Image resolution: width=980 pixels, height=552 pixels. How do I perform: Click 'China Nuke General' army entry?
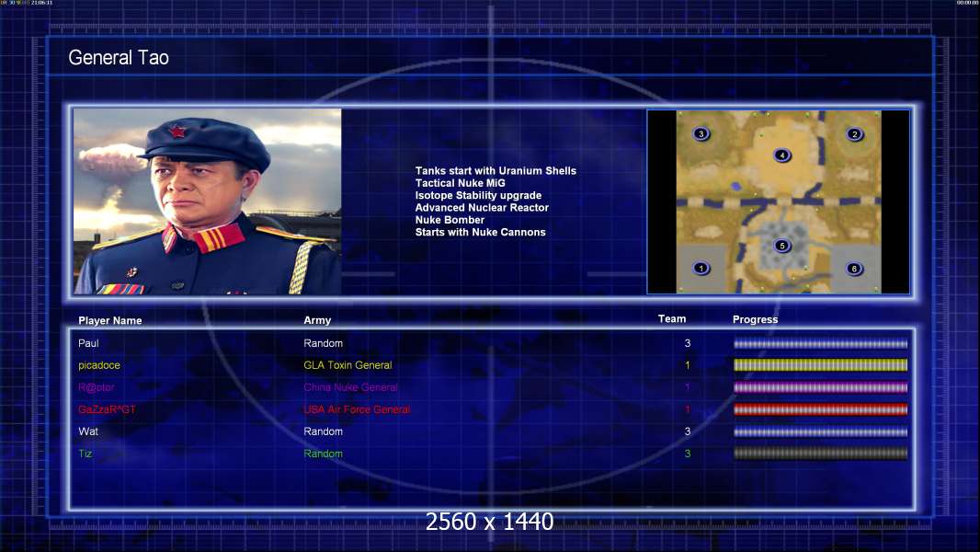point(350,387)
